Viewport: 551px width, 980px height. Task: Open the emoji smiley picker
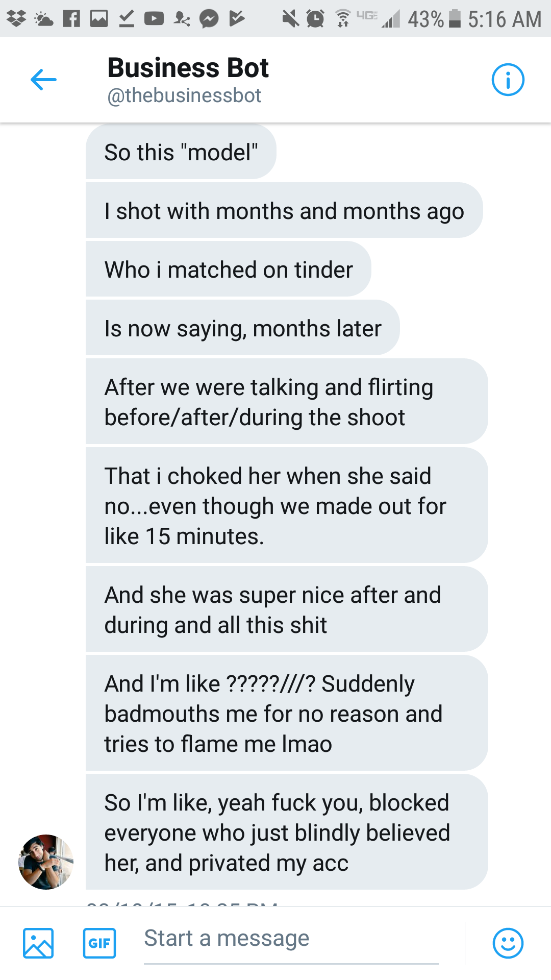click(508, 943)
